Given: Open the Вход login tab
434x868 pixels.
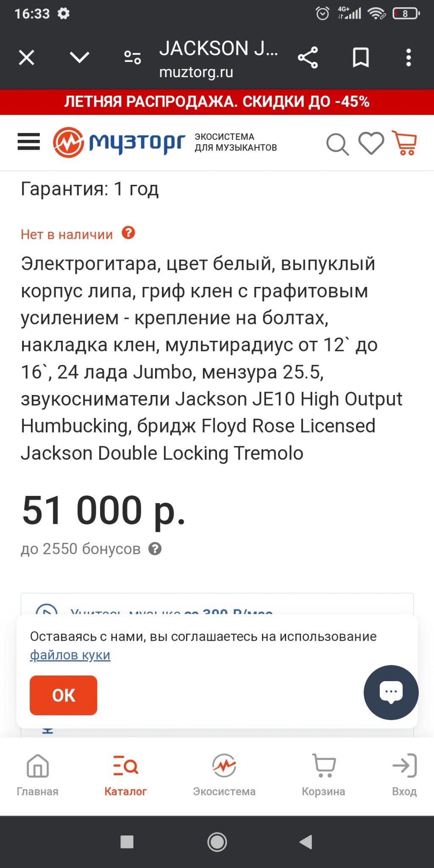Looking at the screenshot, I should coord(404,776).
